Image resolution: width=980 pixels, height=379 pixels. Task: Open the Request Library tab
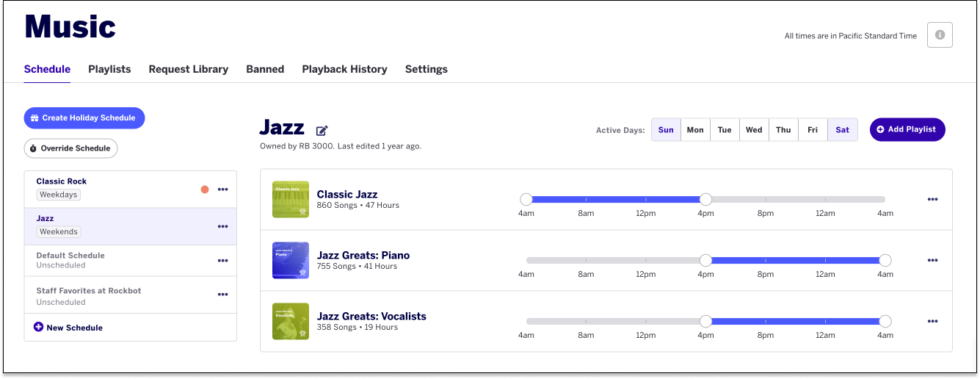(189, 69)
